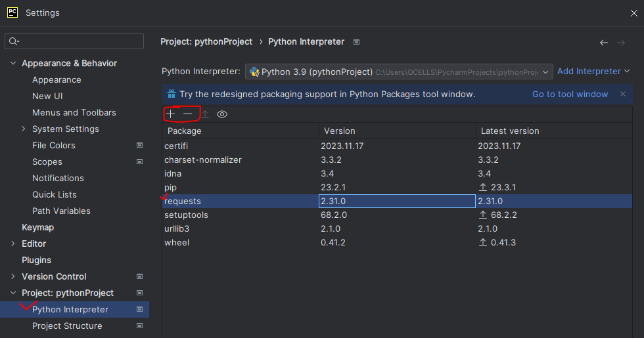Screen dimensions: 644x338
Task: Collapse the Project: pythonProject section
Action: coord(13,293)
